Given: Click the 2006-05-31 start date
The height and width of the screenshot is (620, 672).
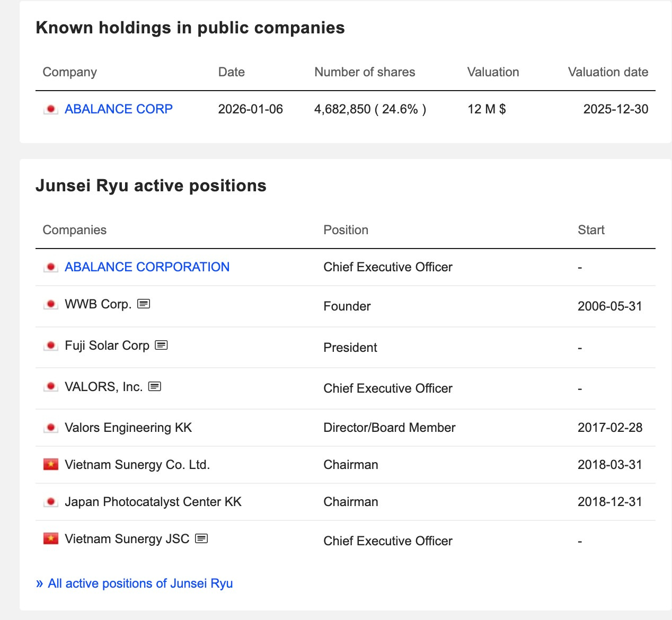Looking at the screenshot, I should [610, 306].
